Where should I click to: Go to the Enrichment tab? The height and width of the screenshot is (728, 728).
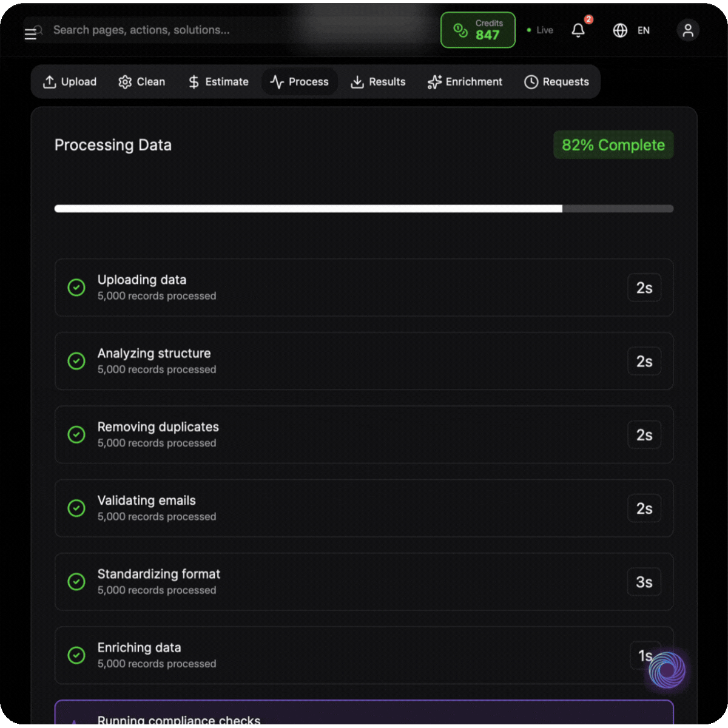coord(465,82)
